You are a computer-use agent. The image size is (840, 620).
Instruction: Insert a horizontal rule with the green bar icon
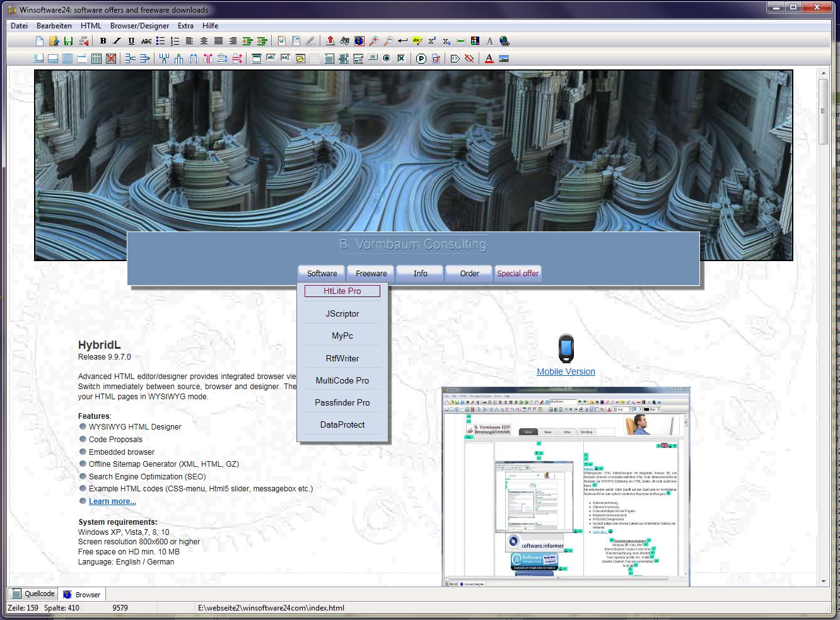click(x=461, y=41)
